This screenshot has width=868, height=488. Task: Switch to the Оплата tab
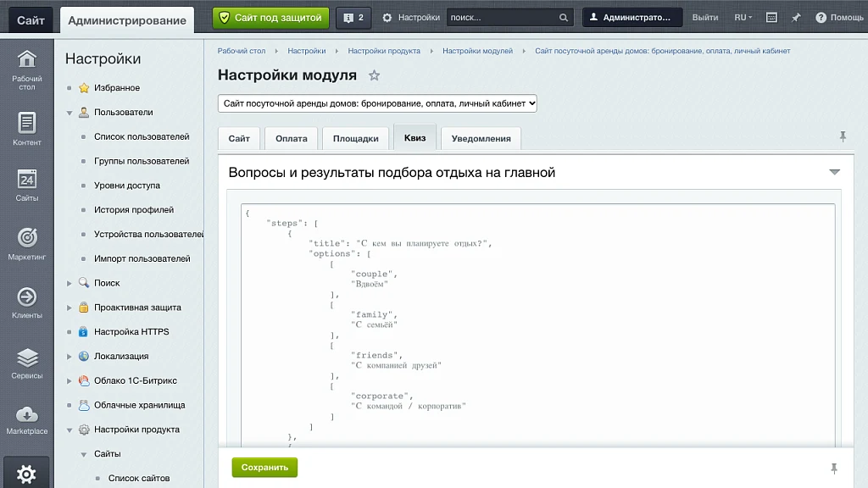[x=292, y=138]
